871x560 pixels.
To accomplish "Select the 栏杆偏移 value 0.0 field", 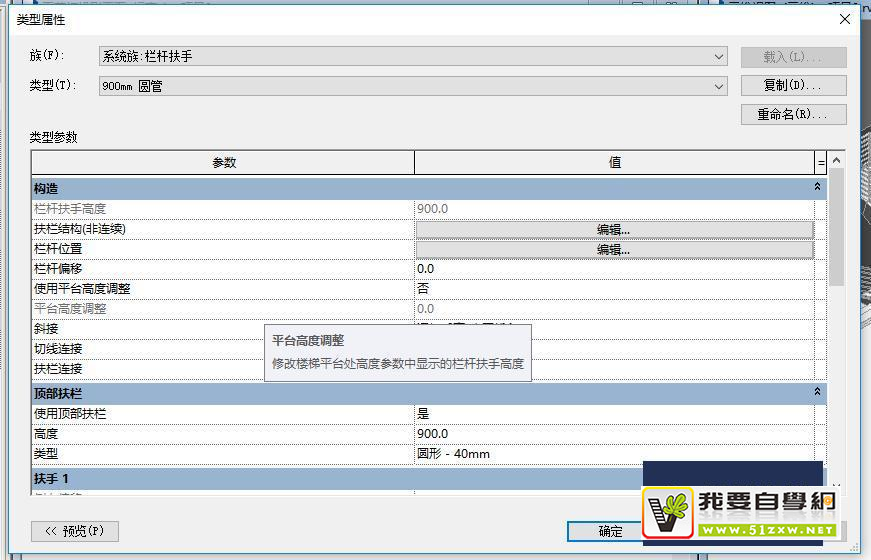I will (614, 269).
